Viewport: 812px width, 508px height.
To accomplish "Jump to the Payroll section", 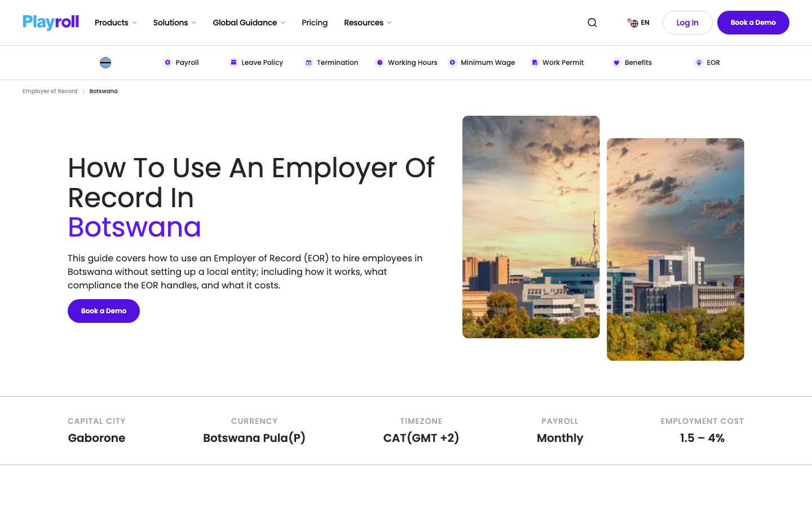I will pos(181,63).
